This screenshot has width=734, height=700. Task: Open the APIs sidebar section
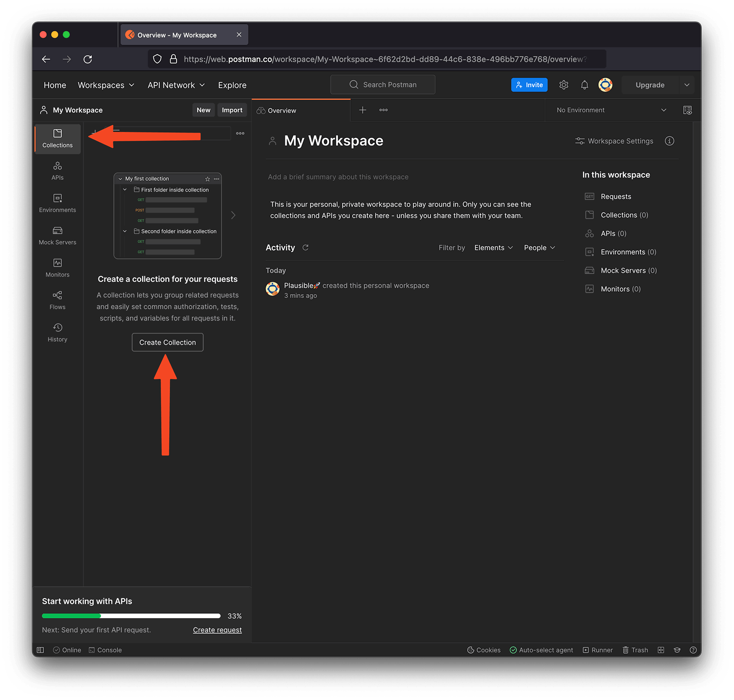coord(57,171)
